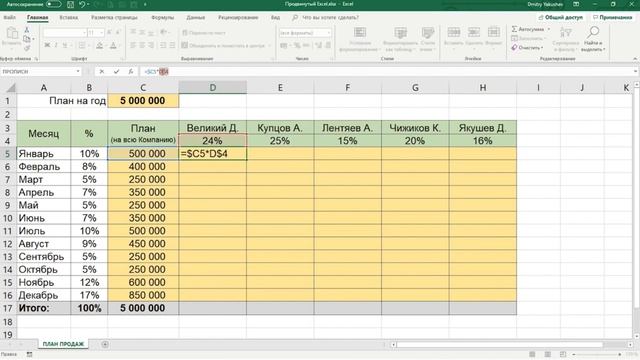This screenshot has width=640, height=360.
Task: Open the Name Box dropdown arrow
Action: coord(78,71)
